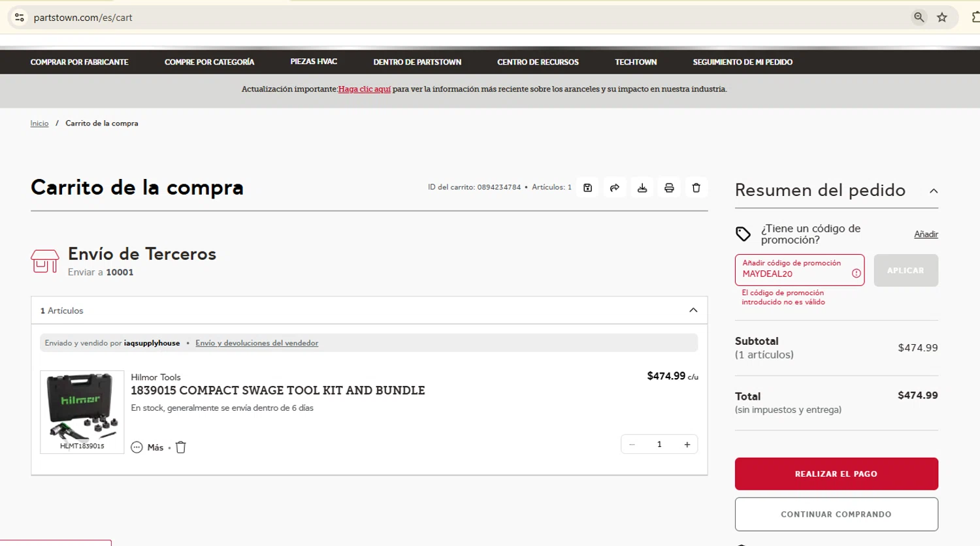Click the Hilmor Tools brand text

(155, 377)
